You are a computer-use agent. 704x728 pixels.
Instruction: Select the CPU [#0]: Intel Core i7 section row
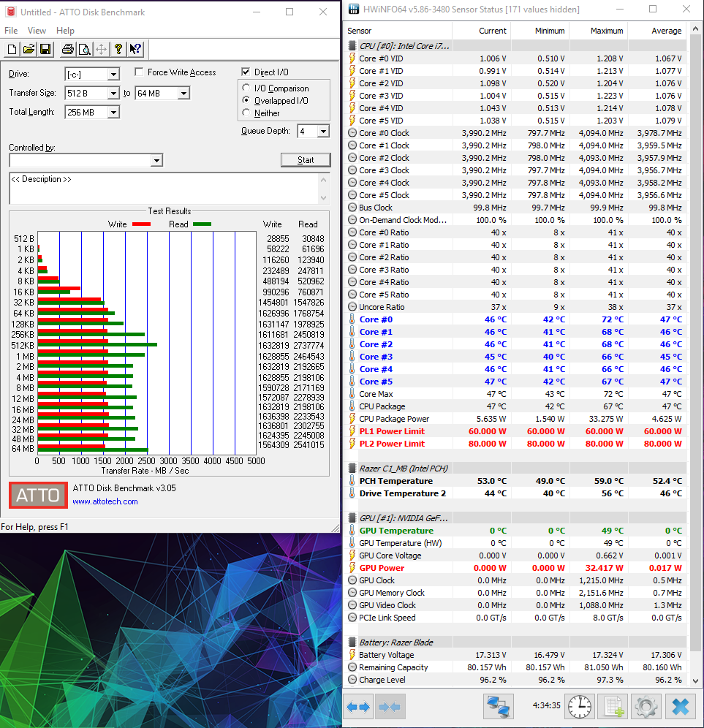(515, 46)
